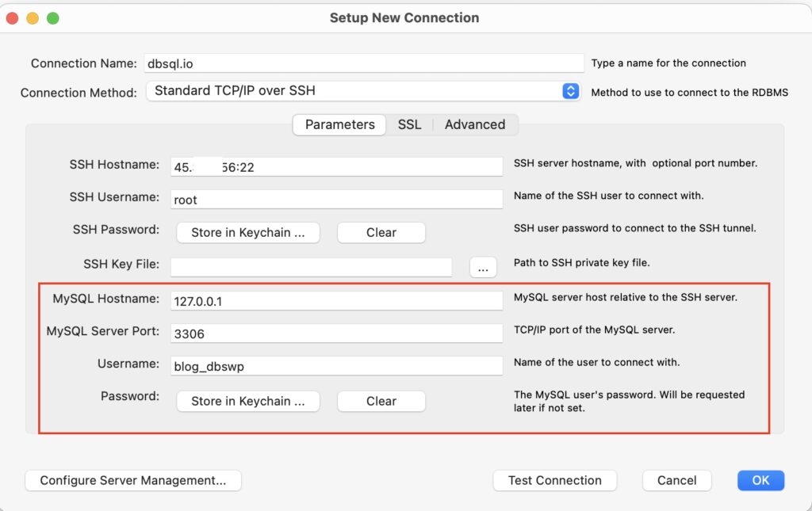This screenshot has width=812, height=511.
Task: Store the SSH password in Keychain
Action: tap(247, 232)
